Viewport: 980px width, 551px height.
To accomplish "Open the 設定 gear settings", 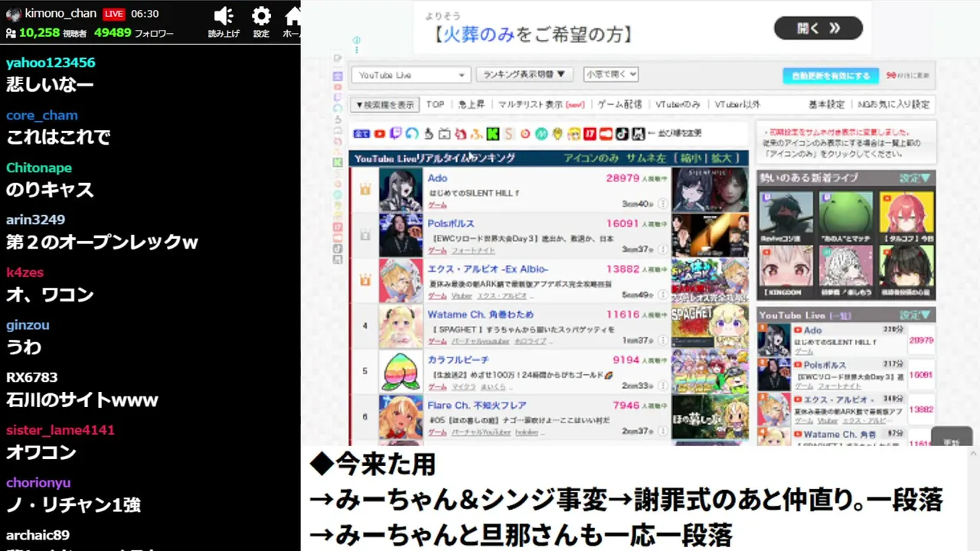I will tap(261, 16).
